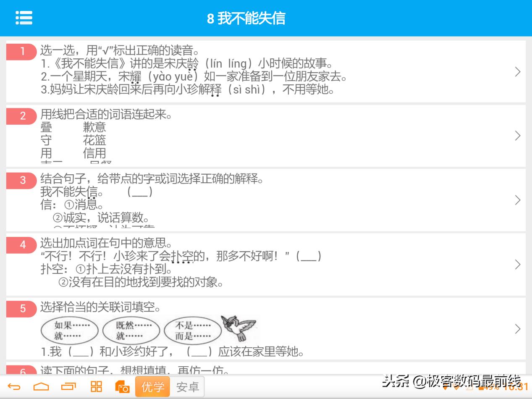Select the 如果……就…… word bubble
532x399 pixels.
[70, 330]
